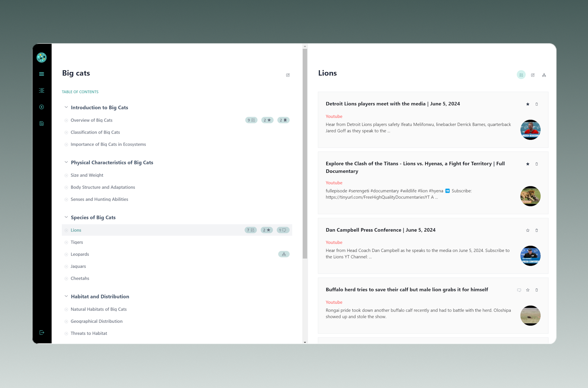This screenshot has height=388, width=588.
Task: Click Youtube label on Detroit Lions card
Action: coord(334,116)
